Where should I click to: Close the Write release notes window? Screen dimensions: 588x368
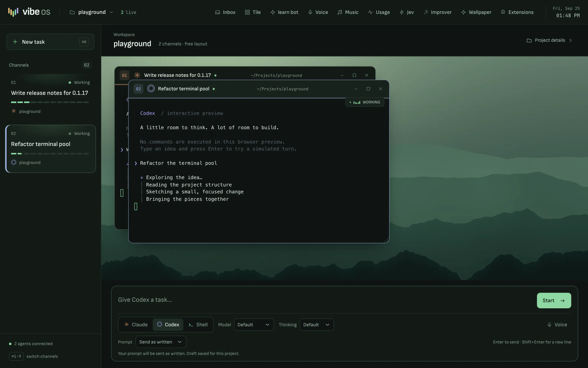click(367, 75)
